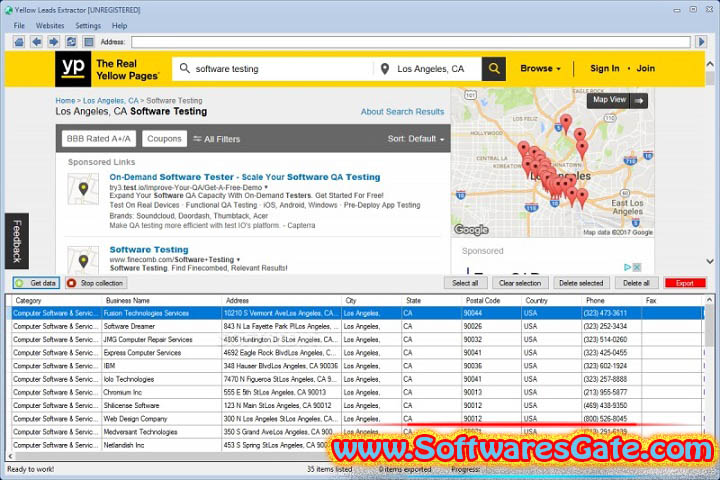720x480 pixels.
Task: Click the Los Angeles, CA breadcrumb link
Action: point(110,101)
